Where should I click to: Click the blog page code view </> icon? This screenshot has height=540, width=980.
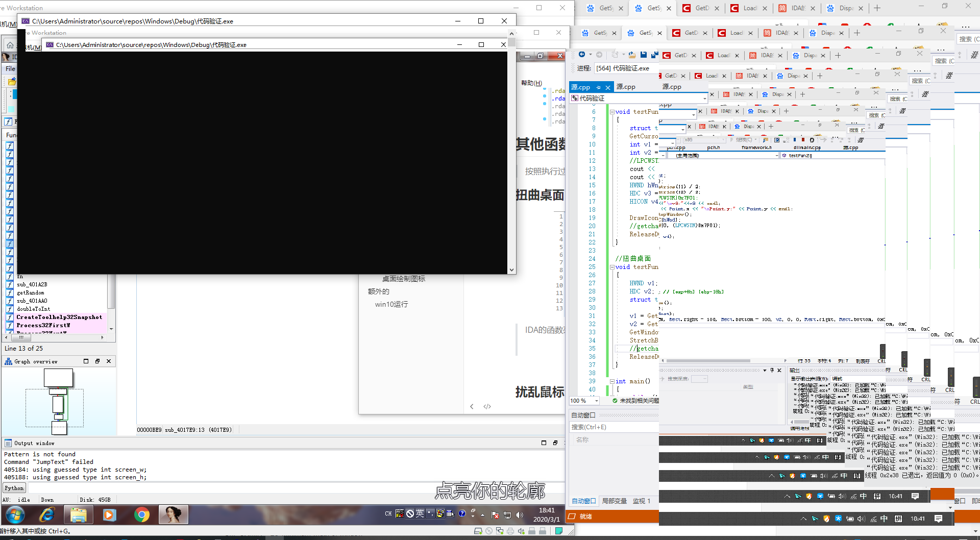tap(487, 407)
